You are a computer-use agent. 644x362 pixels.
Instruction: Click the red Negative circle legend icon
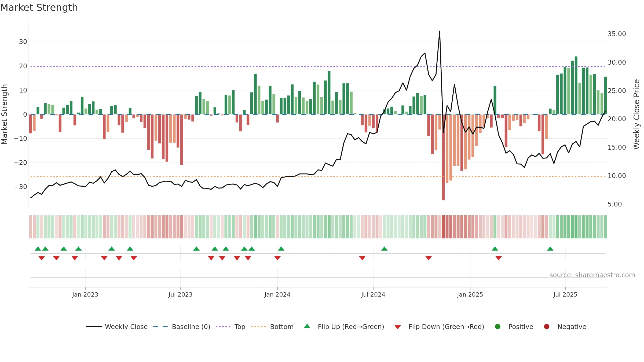pyautogui.click(x=547, y=327)
